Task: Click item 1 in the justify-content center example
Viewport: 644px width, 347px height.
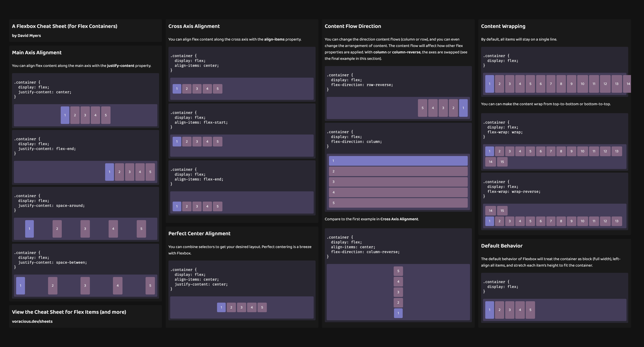Action: (65, 115)
